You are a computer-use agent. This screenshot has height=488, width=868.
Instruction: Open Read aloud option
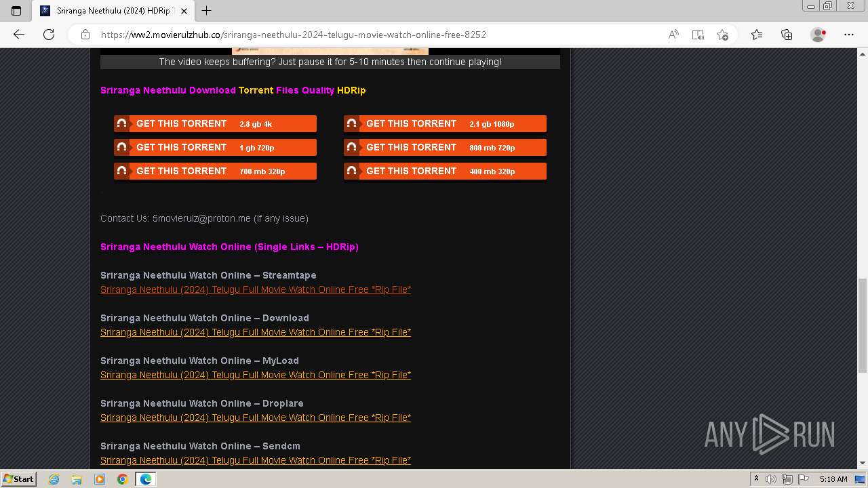click(x=673, y=35)
